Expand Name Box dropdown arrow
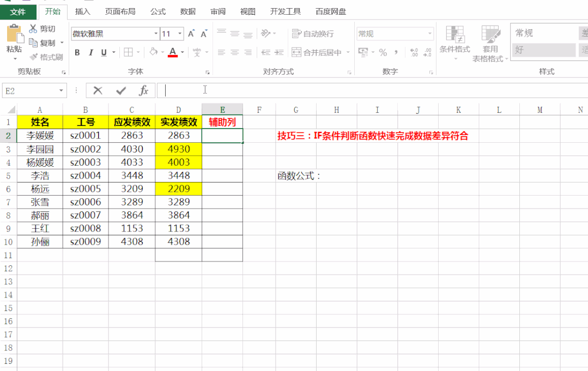Viewport: 588px width, 371px height. 61,90
